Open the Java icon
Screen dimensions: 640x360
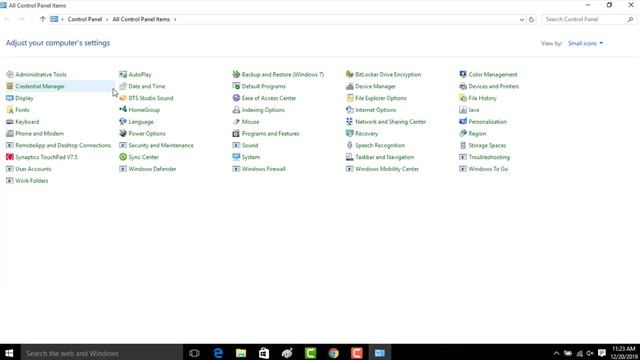pos(463,110)
